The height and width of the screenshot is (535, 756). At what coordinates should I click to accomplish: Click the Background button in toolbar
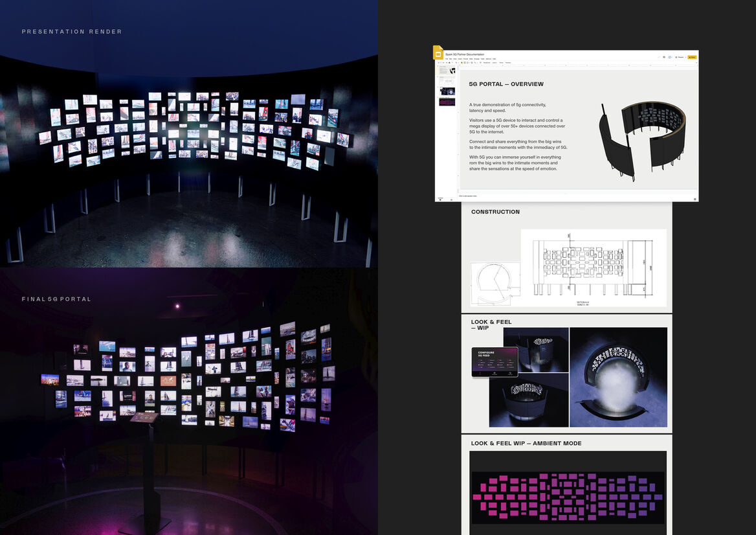[487, 63]
